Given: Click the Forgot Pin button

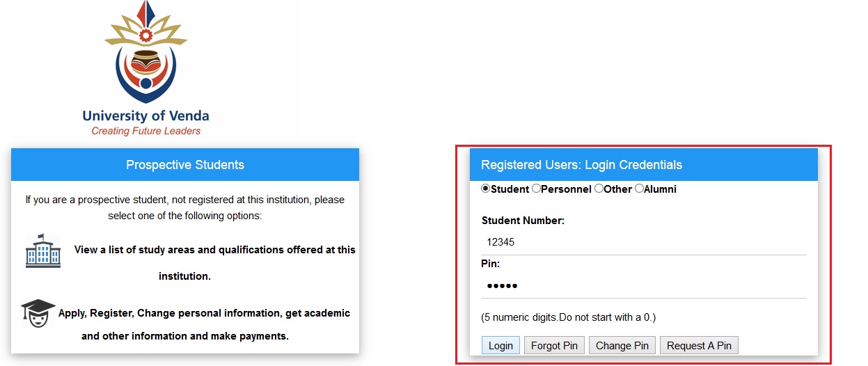Looking at the screenshot, I should click(554, 346).
